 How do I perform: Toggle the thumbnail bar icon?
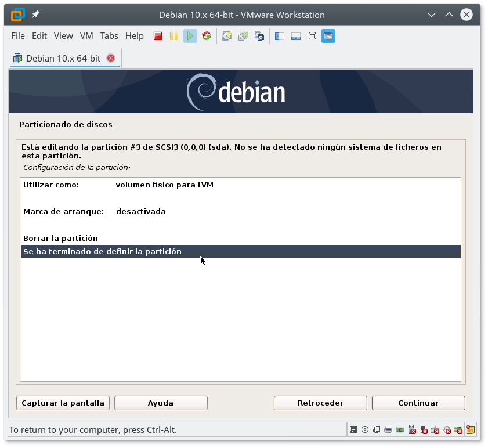coord(296,37)
